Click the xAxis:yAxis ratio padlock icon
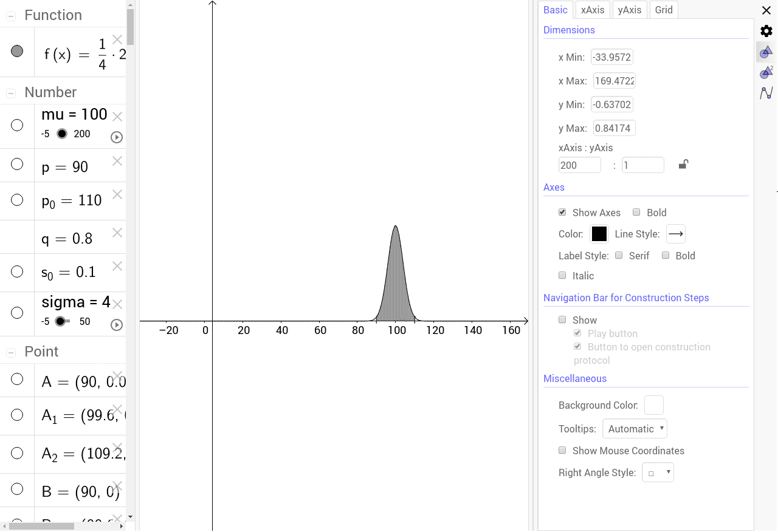The height and width of the screenshot is (532, 778). [683, 165]
